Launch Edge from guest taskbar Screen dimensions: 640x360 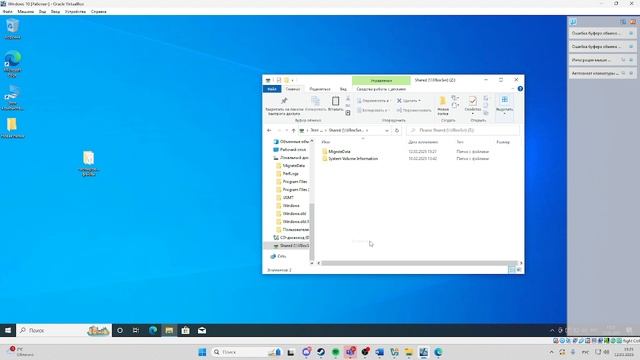[x=153, y=330]
